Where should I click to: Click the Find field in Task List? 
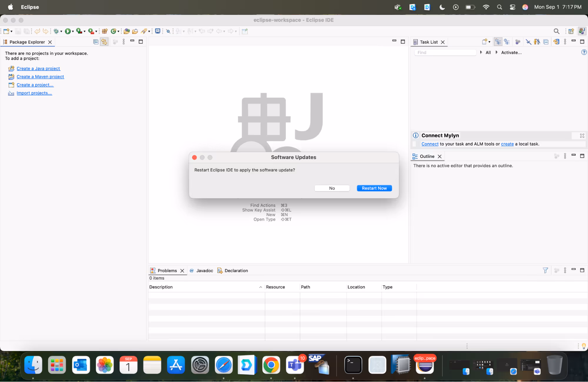click(445, 52)
